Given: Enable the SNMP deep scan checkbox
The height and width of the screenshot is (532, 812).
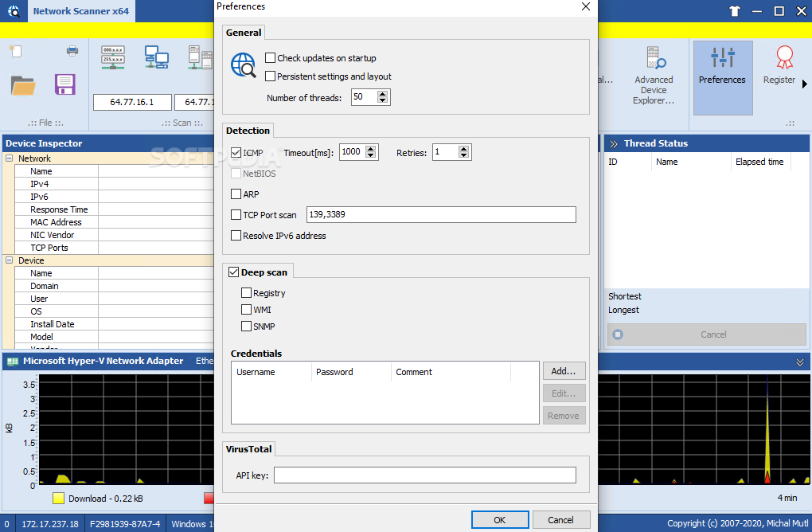Looking at the screenshot, I should click(247, 327).
